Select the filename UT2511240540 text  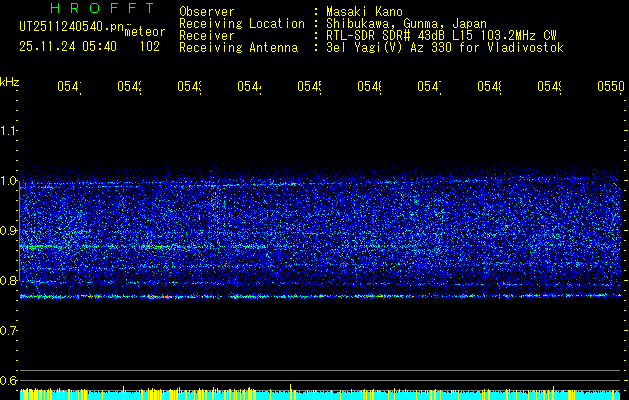tap(71, 27)
